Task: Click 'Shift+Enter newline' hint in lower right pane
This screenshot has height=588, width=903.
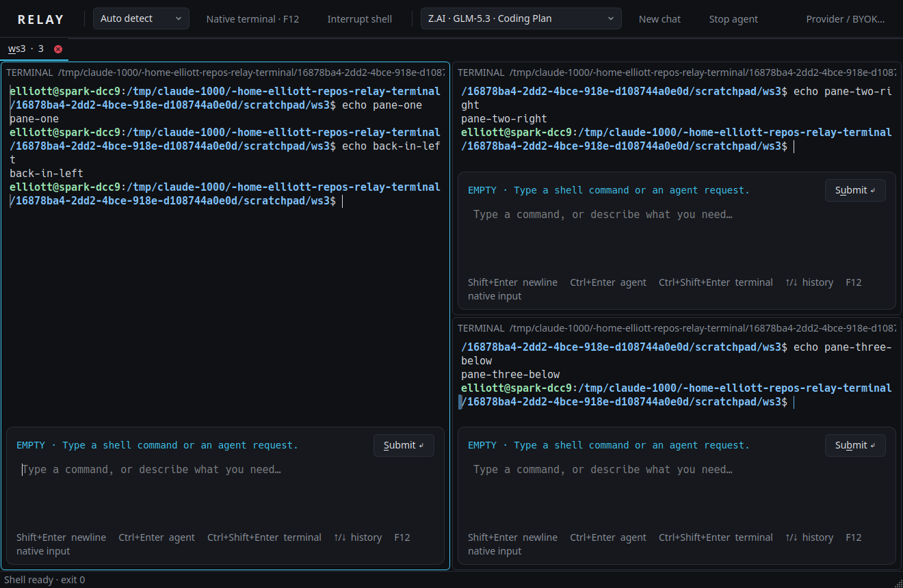Action: tap(512, 537)
